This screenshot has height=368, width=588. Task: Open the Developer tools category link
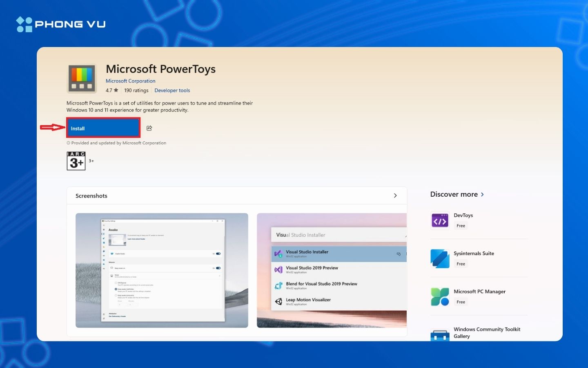pos(172,90)
